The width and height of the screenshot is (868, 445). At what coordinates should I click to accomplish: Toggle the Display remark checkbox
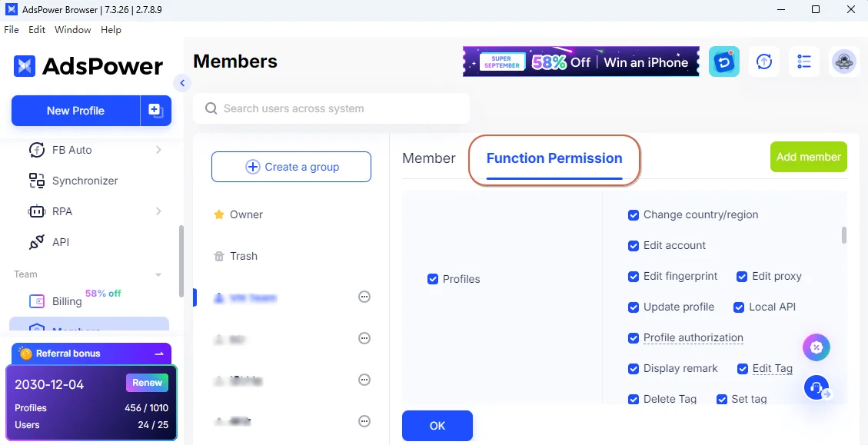point(634,369)
